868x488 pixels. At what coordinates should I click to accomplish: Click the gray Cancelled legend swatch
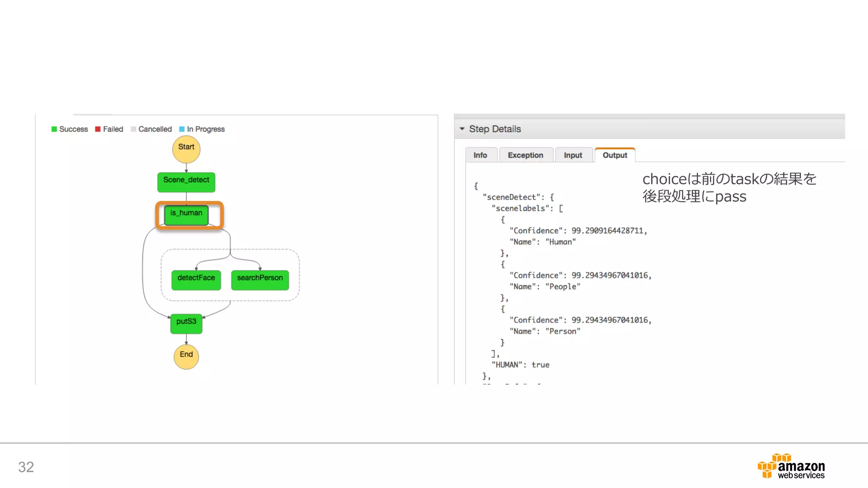coord(134,129)
